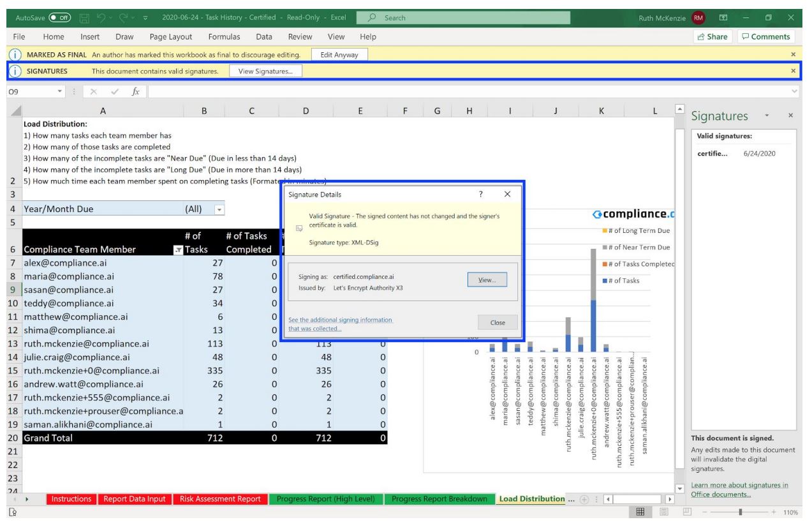Click the formula bar Enter checkmark icon
This screenshot has width=812, height=529.
(114, 92)
